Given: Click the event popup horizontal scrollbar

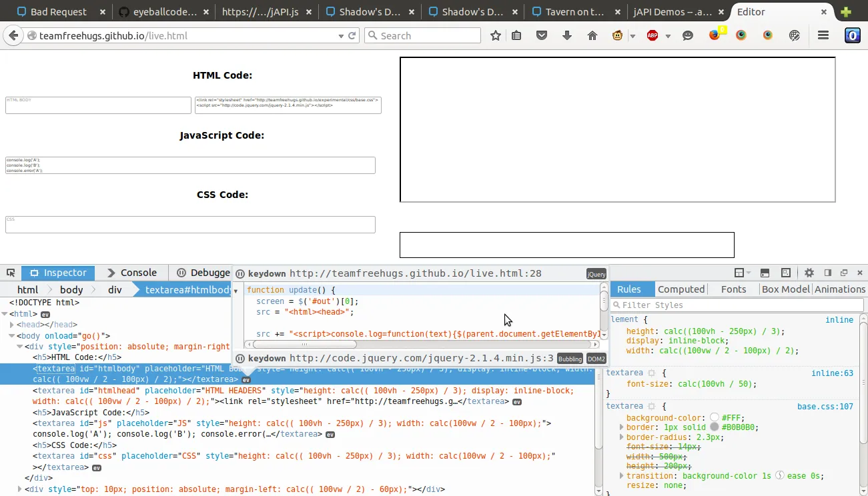Looking at the screenshot, I should 304,345.
